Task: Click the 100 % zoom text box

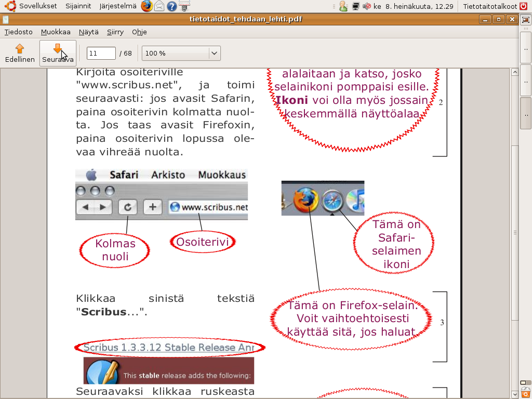Action: click(x=176, y=54)
